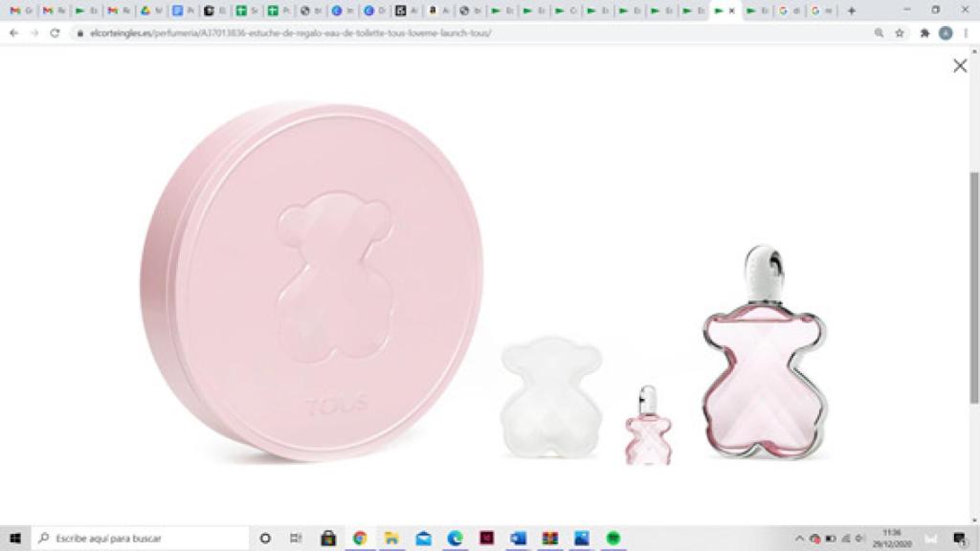Click the pink round TOUS gift tin
Viewport: 980px width, 551px height.
(x=312, y=282)
